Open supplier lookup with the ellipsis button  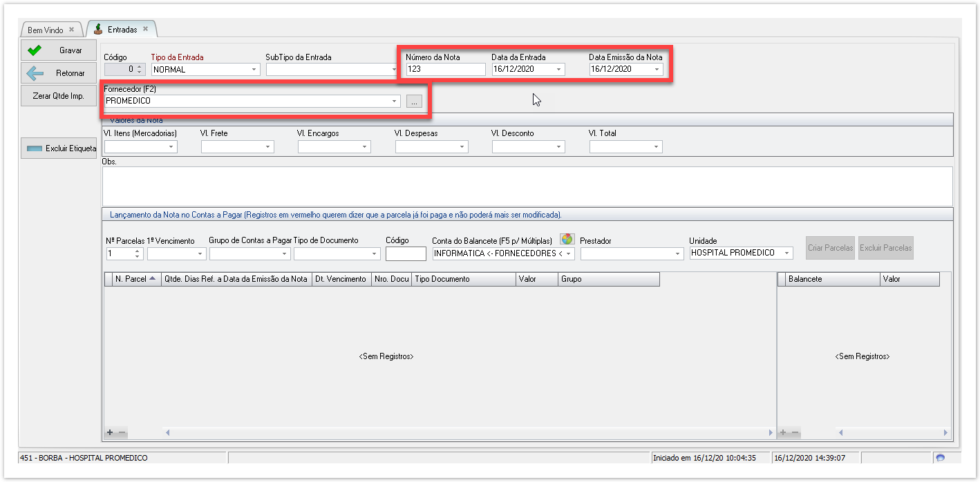tap(413, 102)
